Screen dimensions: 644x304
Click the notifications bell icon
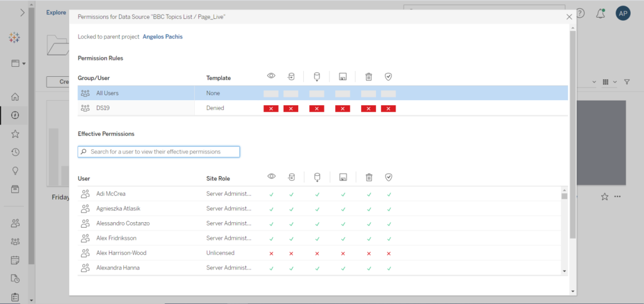click(601, 13)
